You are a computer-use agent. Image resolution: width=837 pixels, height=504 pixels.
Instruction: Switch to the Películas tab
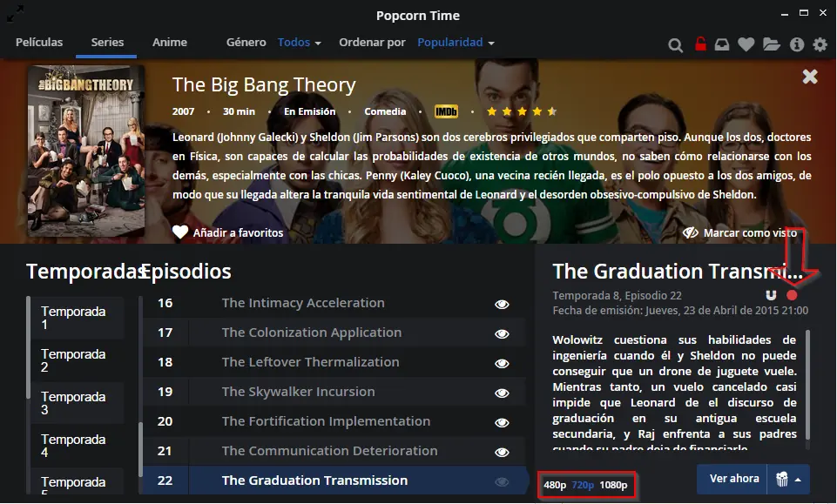tap(39, 42)
